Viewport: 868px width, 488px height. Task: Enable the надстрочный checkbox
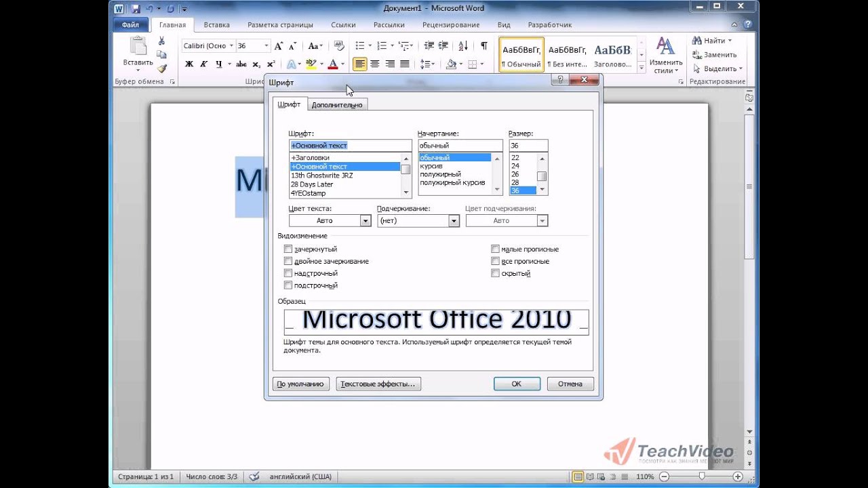point(288,274)
